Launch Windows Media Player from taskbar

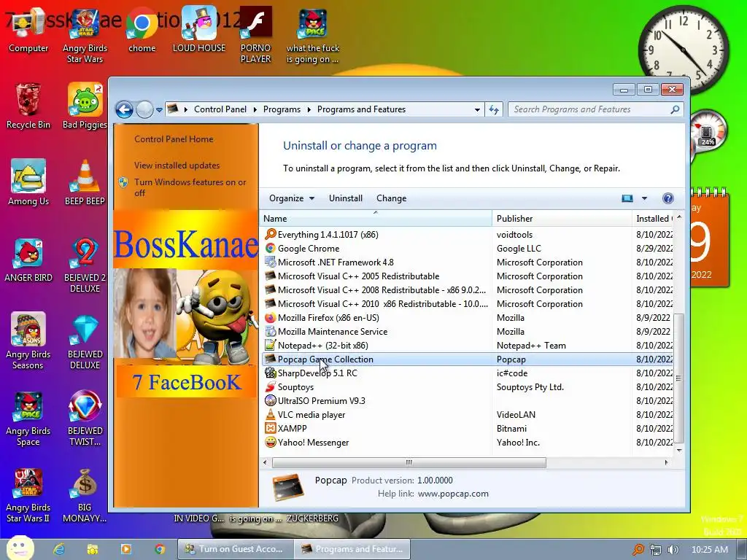pyautogui.click(x=126, y=549)
